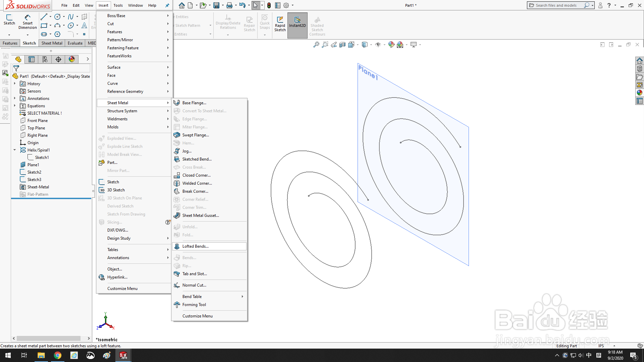
Task: Expand the History node in FeatureManager
Action: pos(14,83)
